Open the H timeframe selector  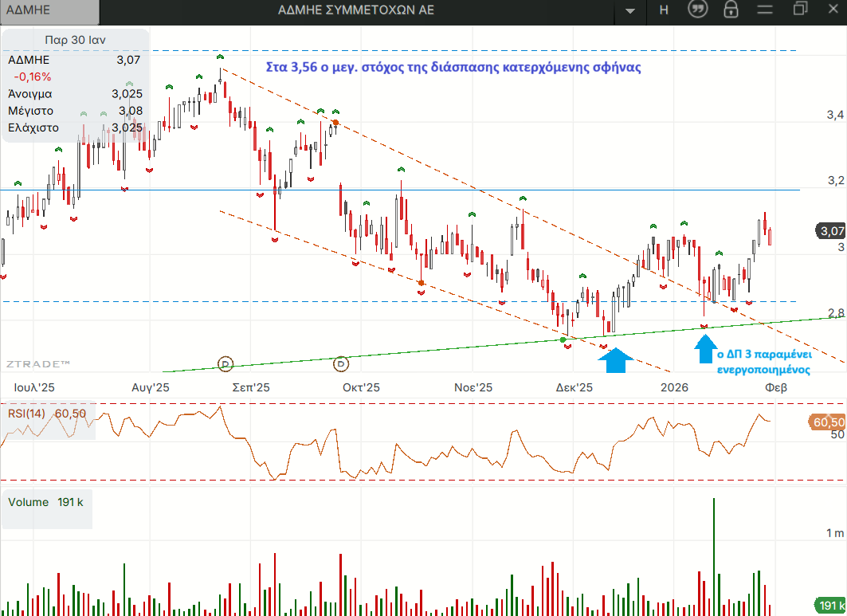(x=664, y=10)
